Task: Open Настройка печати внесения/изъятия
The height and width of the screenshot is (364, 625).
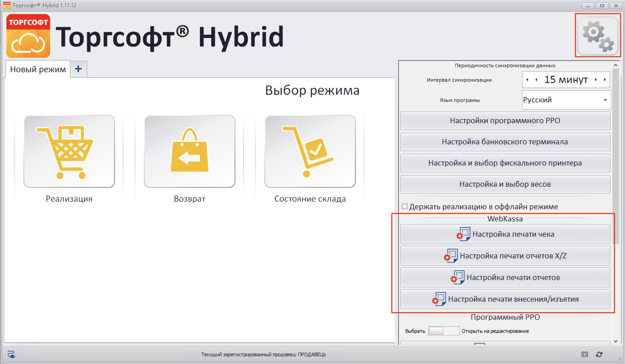Action: click(x=505, y=299)
